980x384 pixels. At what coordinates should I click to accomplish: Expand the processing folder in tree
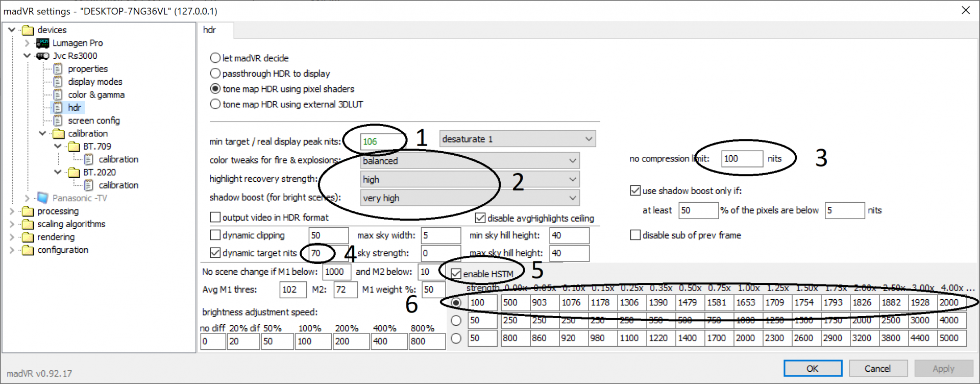point(12,211)
